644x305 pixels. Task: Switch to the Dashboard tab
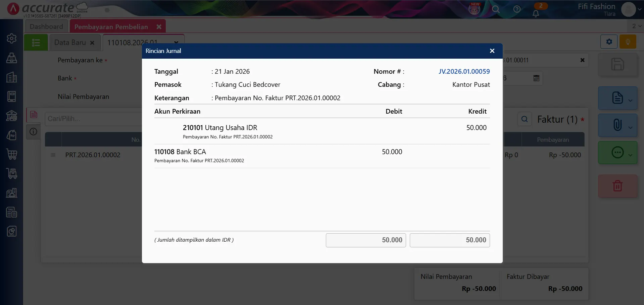tap(46, 26)
